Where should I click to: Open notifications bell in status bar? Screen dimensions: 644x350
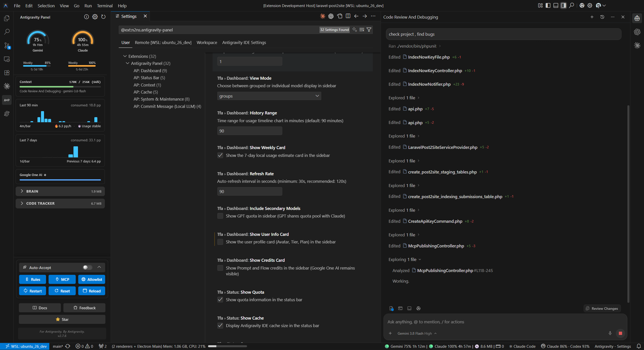click(638, 346)
